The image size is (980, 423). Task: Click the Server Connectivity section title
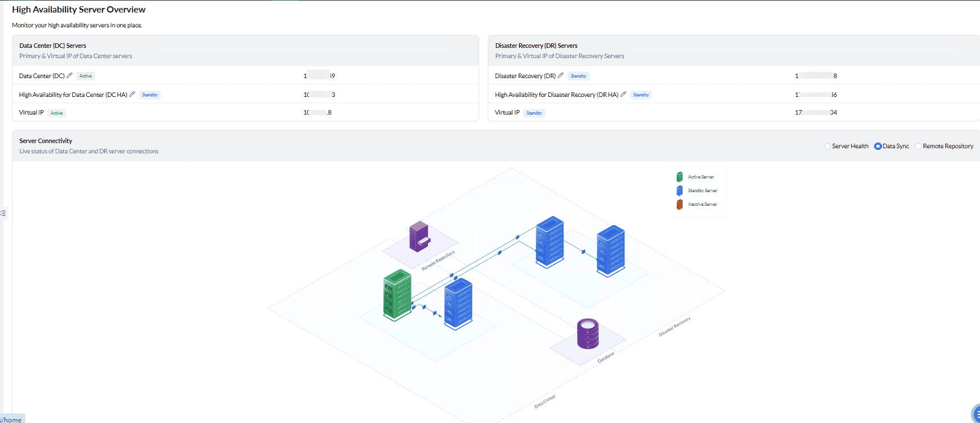tap(46, 141)
